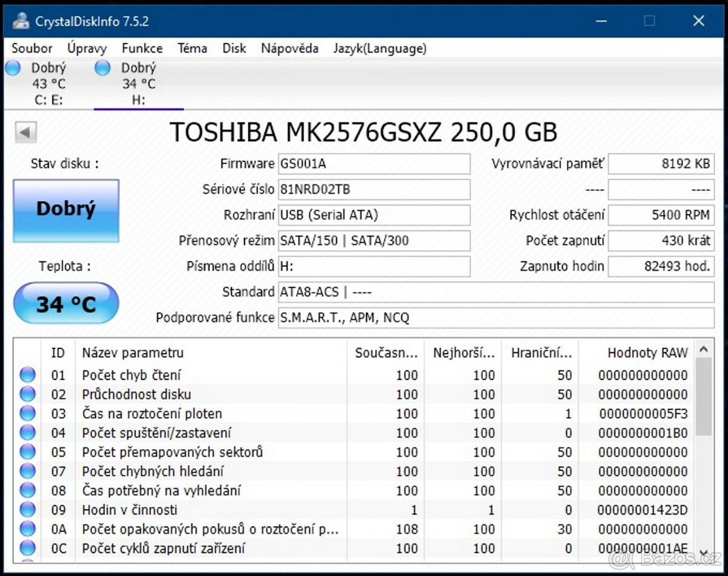Click the SMART list scrollbar thumb

click(x=703, y=397)
